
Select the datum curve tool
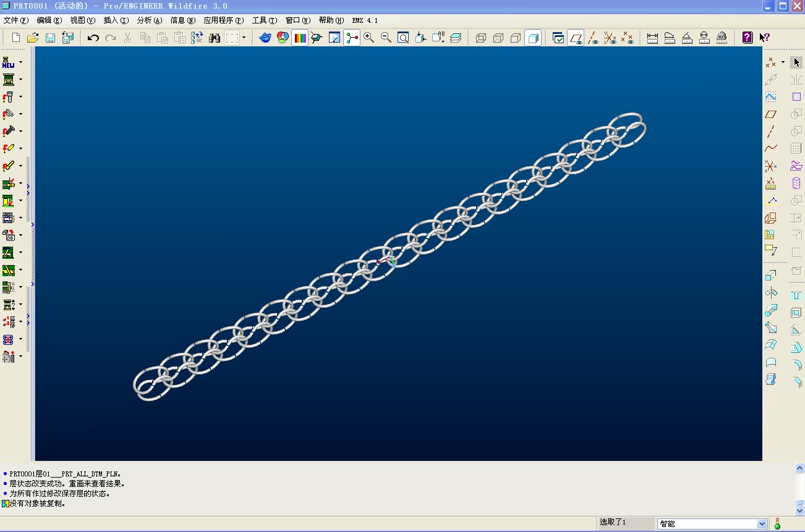click(770, 148)
